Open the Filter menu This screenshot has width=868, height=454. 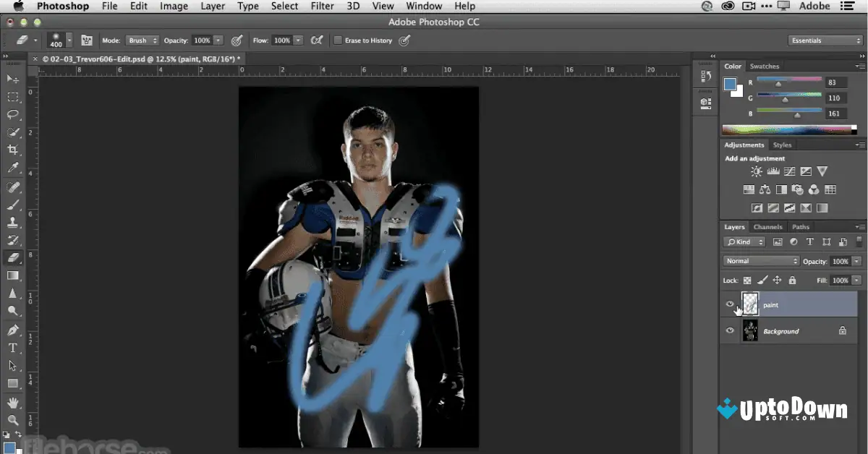(x=322, y=7)
